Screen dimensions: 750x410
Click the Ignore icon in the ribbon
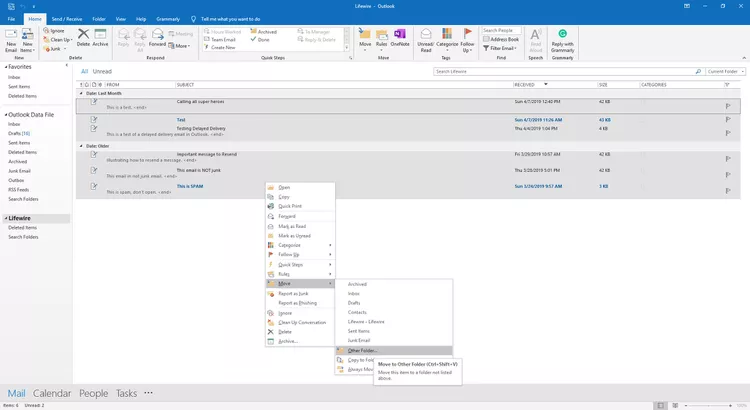(46, 31)
